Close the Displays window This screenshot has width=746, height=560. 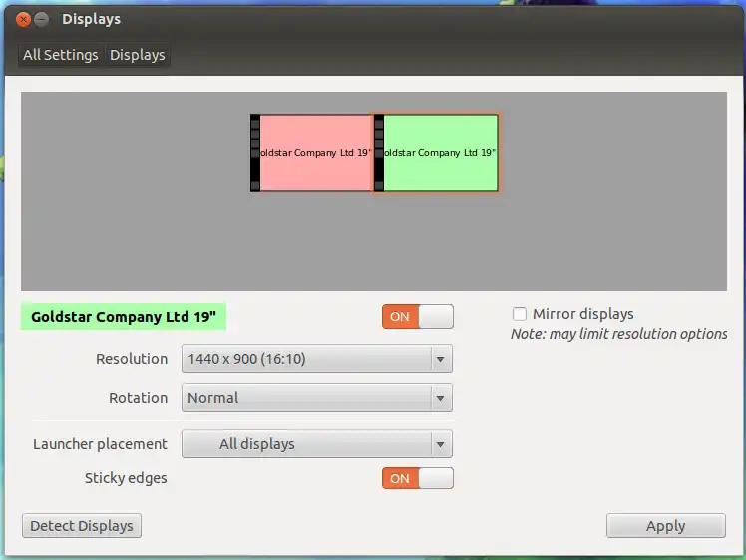23,20
